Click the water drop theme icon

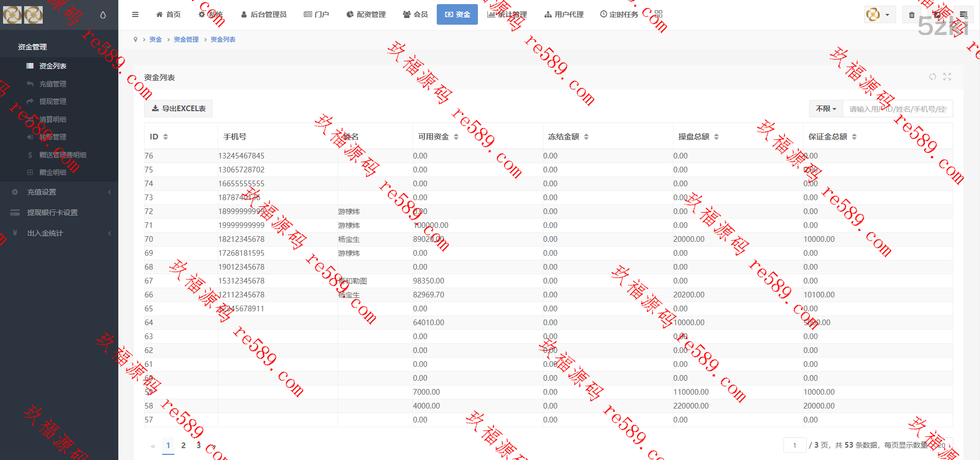tap(103, 15)
